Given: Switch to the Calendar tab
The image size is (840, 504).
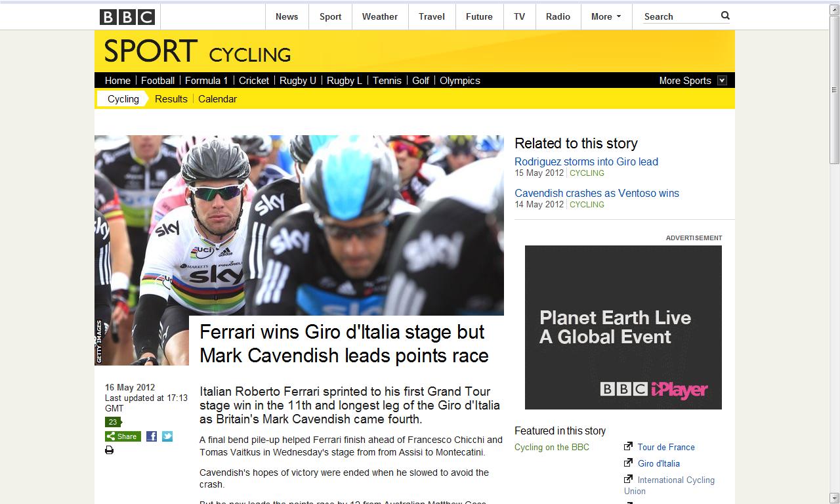Looking at the screenshot, I should 217,99.
